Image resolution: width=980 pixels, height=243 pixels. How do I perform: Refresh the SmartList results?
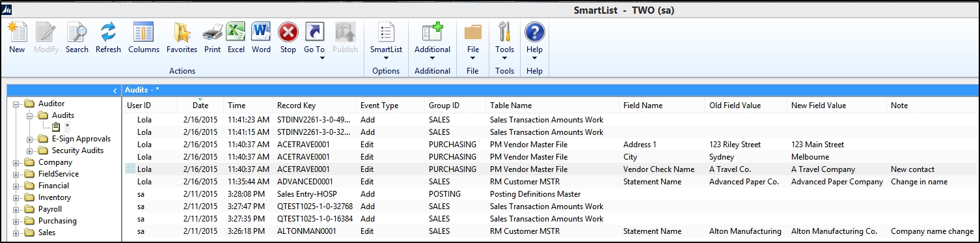click(x=108, y=33)
